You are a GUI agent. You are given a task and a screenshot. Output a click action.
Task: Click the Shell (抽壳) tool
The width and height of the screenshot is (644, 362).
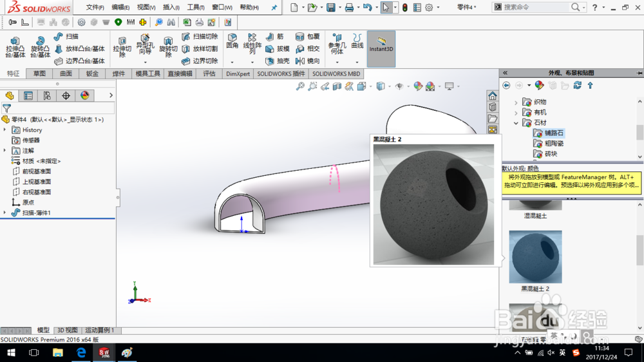277,61
